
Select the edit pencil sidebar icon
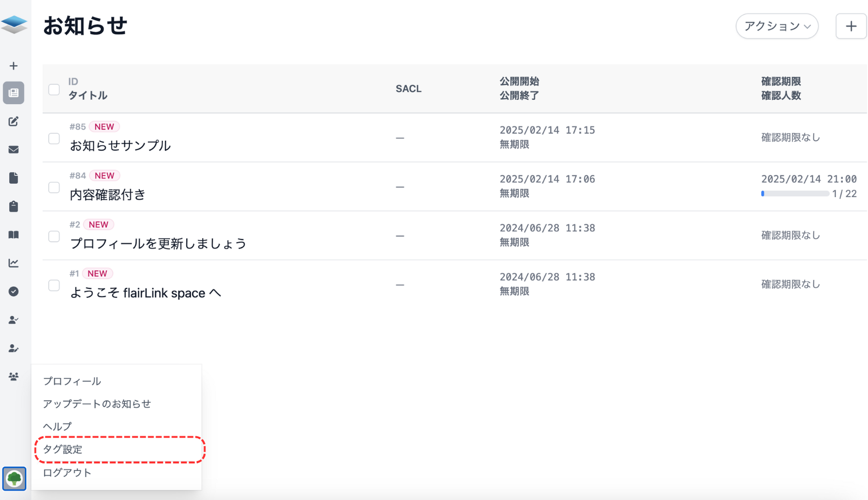tap(14, 122)
